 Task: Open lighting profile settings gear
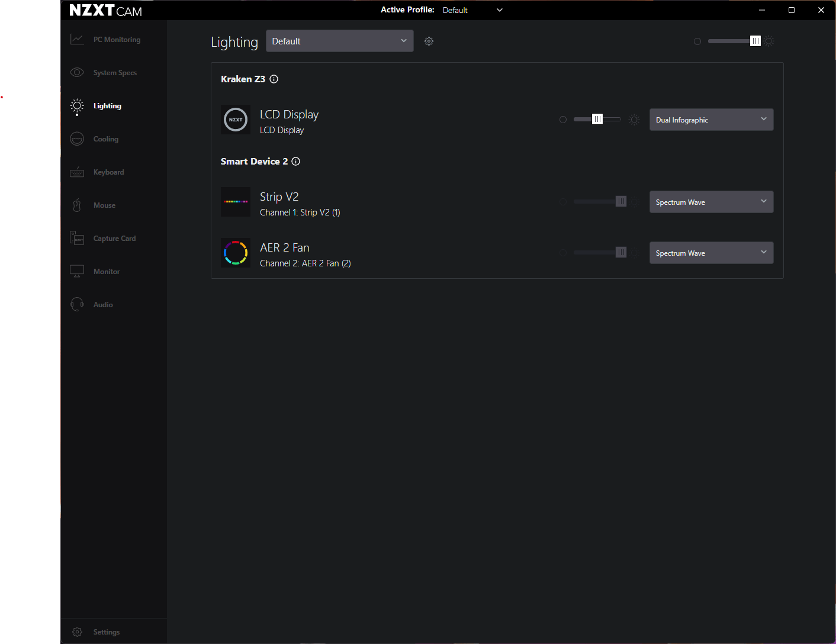coord(429,41)
